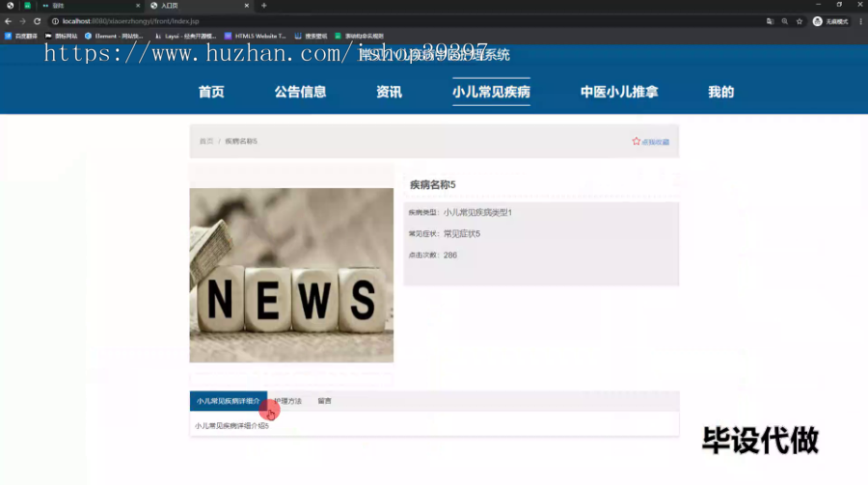
Task: Click the NEWS blocks image
Action: coord(291,275)
